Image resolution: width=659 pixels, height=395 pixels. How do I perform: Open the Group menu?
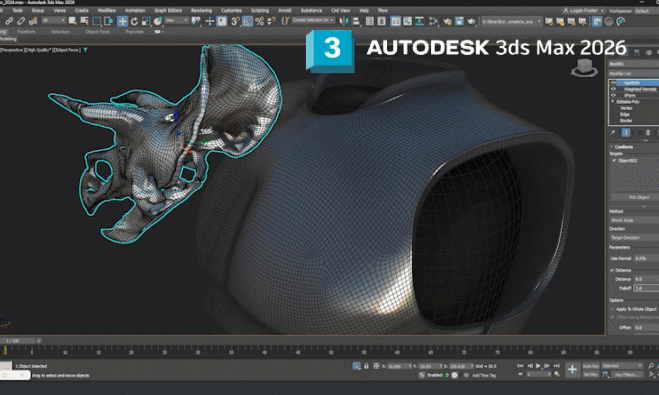(x=38, y=11)
